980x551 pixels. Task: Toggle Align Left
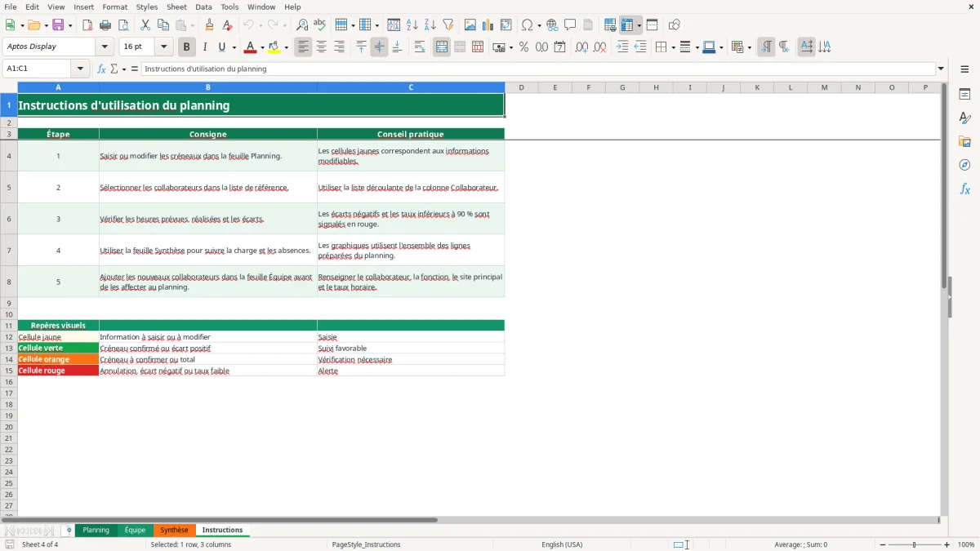click(x=304, y=47)
